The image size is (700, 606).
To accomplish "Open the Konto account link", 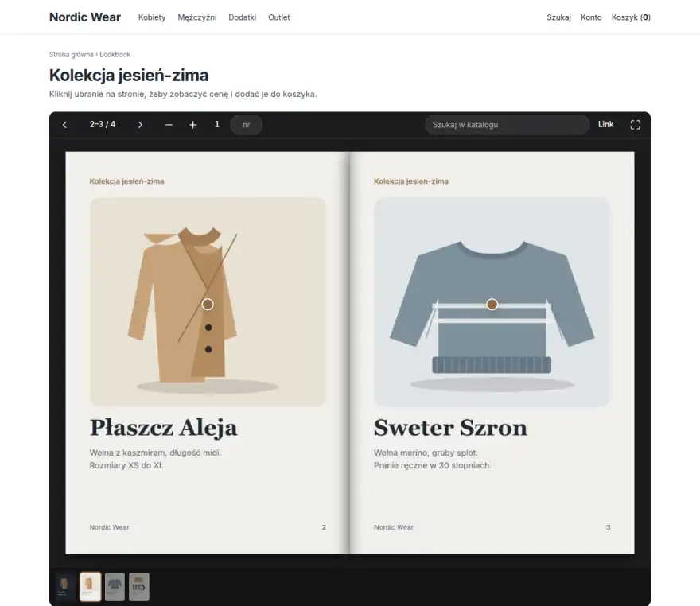I will [591, 17].
